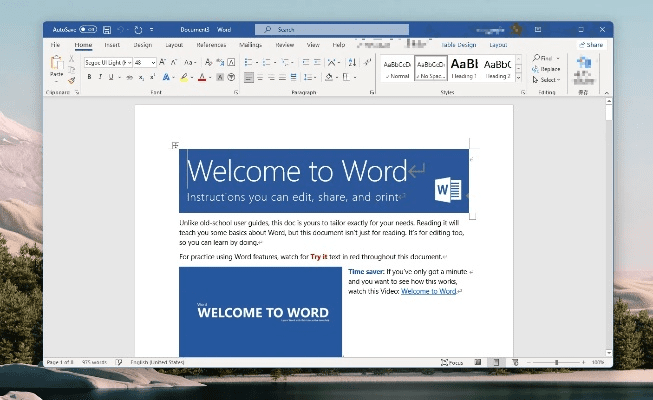This screenshot has width=653, height=400.
Task: Expand the Styles gallery more arrow
Action: click(x=518, y=76)
